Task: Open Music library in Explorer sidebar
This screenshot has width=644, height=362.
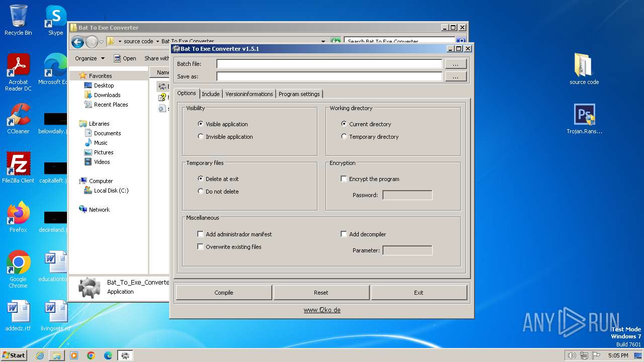Action: [x=101, y=143]
